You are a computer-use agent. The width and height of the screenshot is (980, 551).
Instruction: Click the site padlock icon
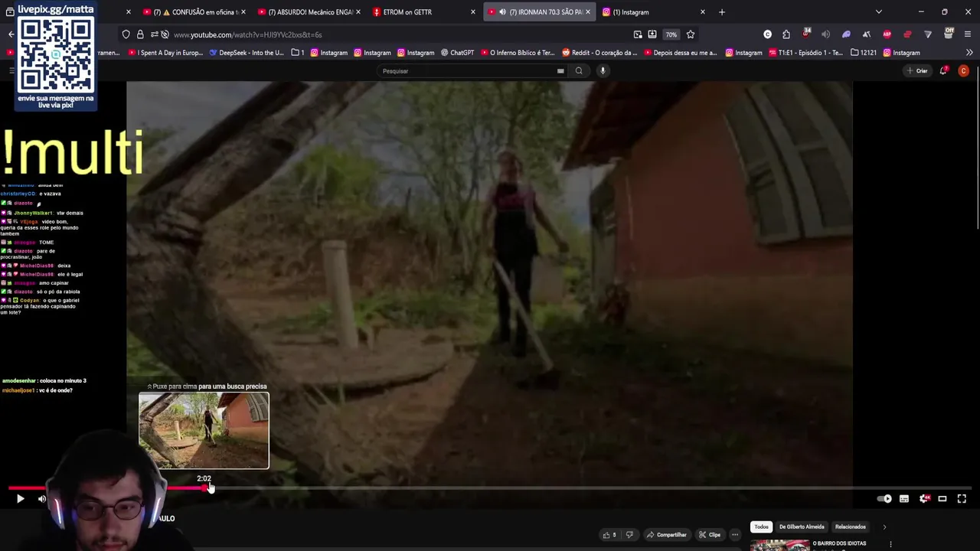point(140,34)
